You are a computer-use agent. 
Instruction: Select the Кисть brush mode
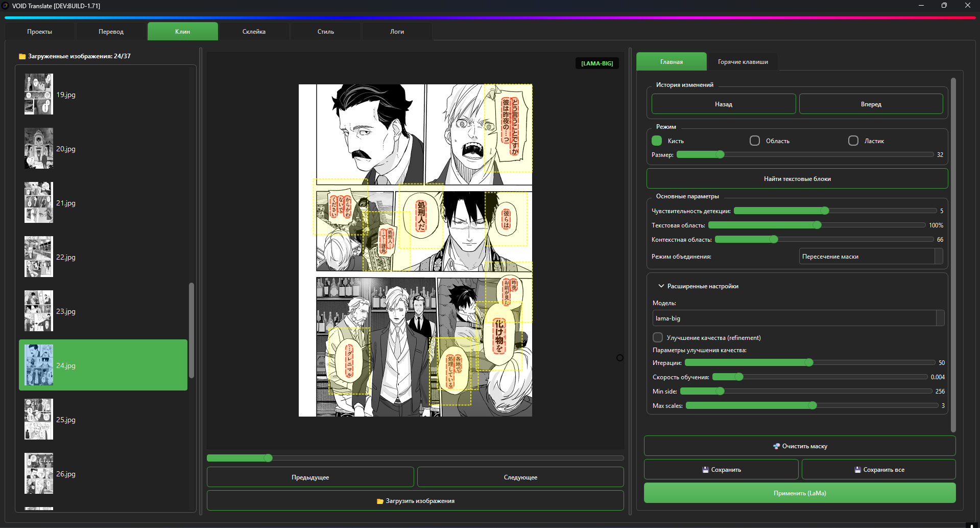(x=657, y=141)
